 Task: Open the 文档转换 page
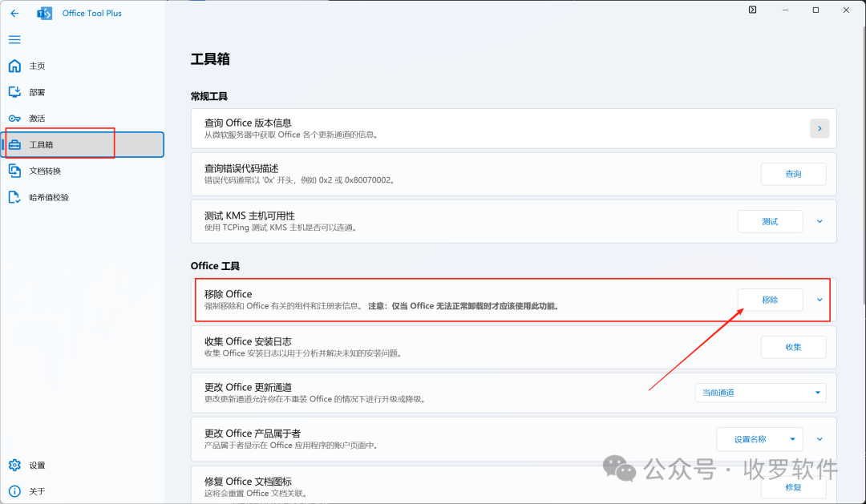(x=83, y=171)
